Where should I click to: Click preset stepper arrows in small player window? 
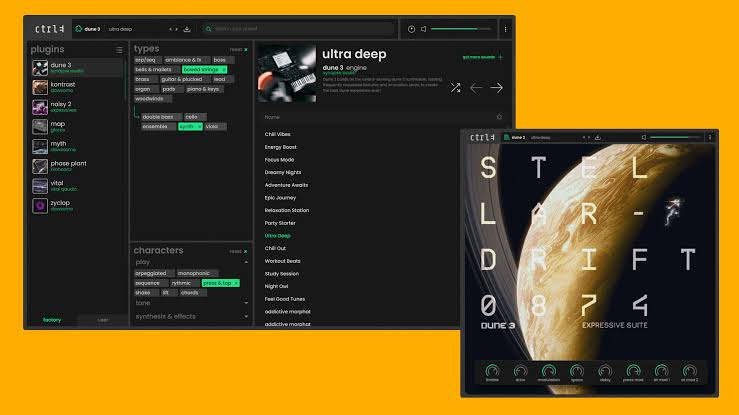pyautogui.click(x=586, y=137)
